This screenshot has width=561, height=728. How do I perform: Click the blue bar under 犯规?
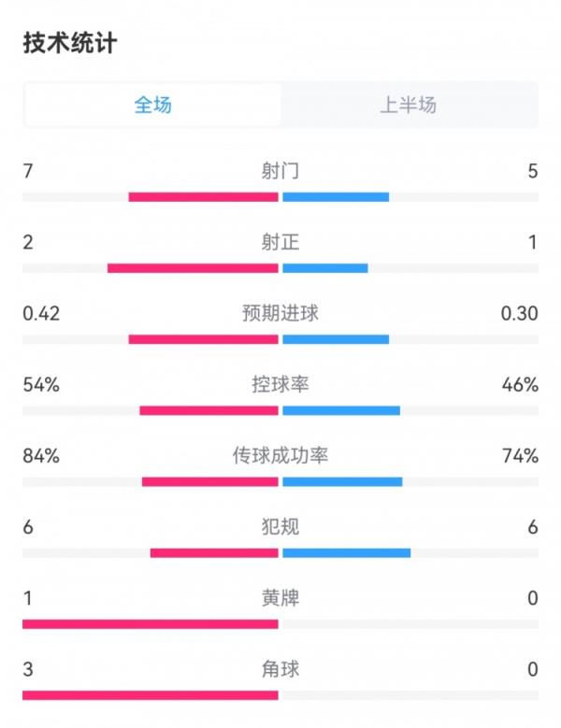pyautogui.click(x=346, y=553)
